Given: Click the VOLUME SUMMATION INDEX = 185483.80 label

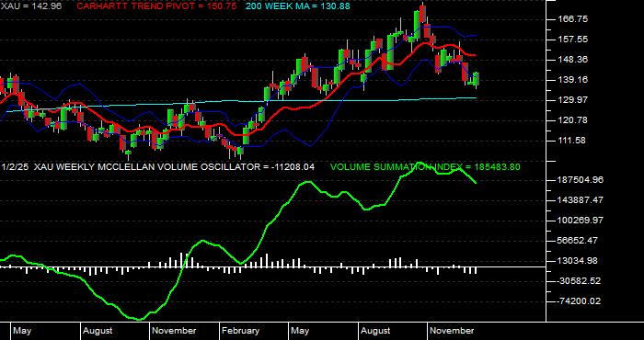Looking at the screenshot, I should point(425,167).
